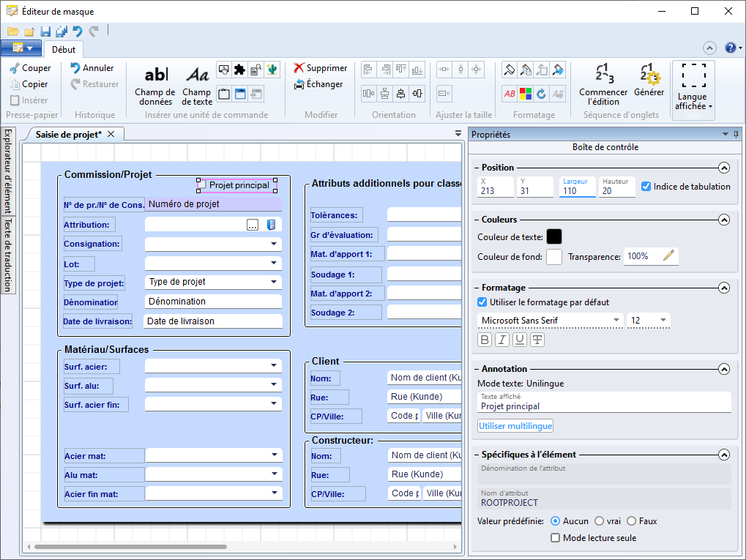This screenshot has width=746, height=560.
Task: Select the 'vrai' predefined value option
Action: coord(599,521)
